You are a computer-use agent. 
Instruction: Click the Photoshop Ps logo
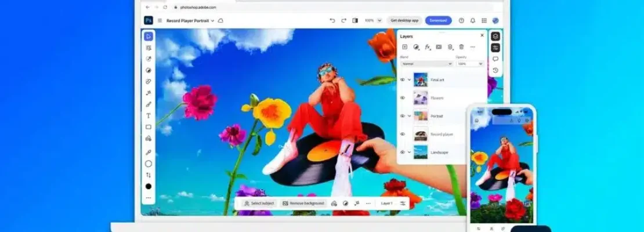(149, 20)
